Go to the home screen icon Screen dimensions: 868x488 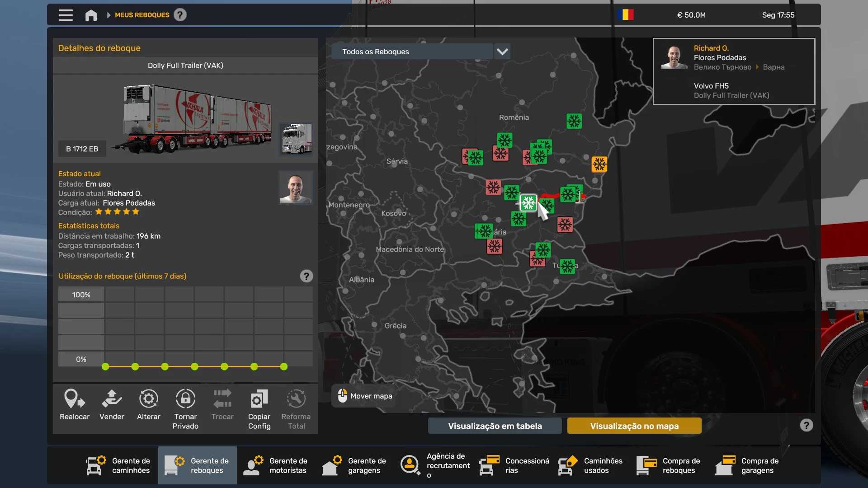(91, 15)
